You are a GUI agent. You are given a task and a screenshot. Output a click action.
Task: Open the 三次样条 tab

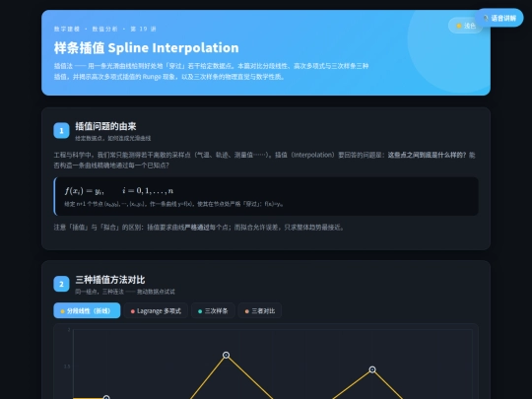coord(213,310)
